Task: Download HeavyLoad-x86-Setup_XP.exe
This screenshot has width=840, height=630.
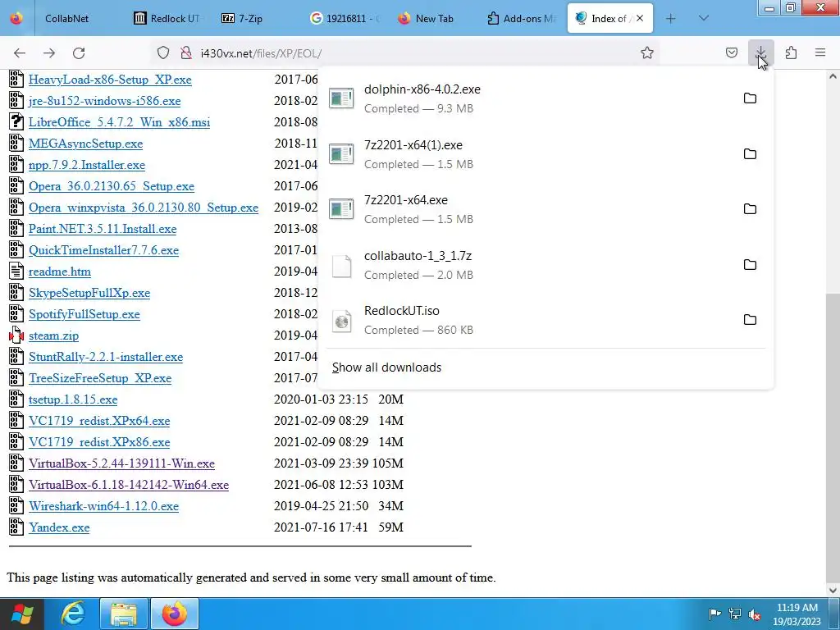Action: click(x=110, y=80)
